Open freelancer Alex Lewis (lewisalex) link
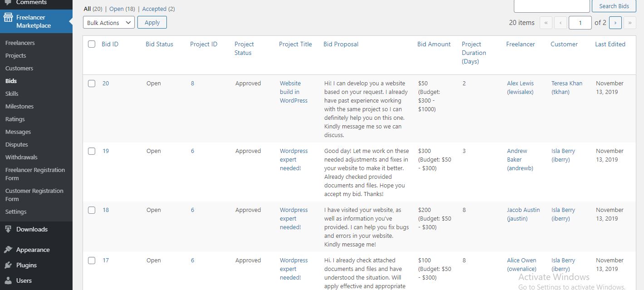 [x=520, y=88]
